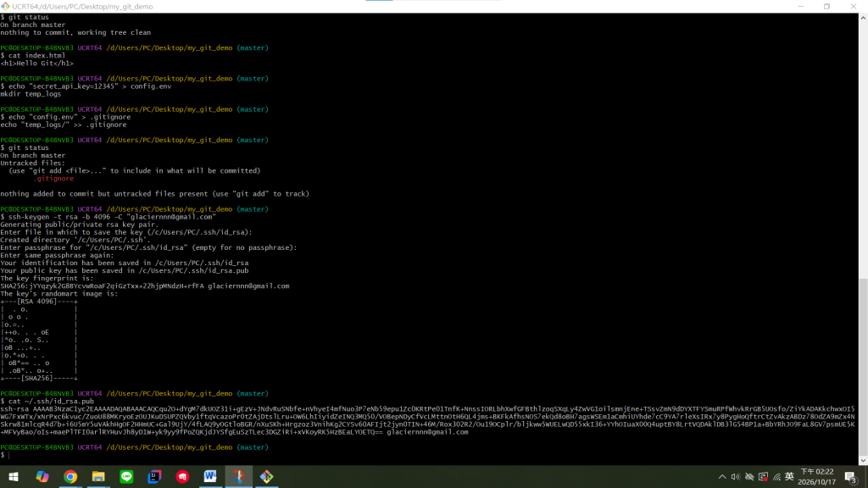Click the OneDrive cloud tray icon
868x488 pixels.
click(x=749, y=477)
